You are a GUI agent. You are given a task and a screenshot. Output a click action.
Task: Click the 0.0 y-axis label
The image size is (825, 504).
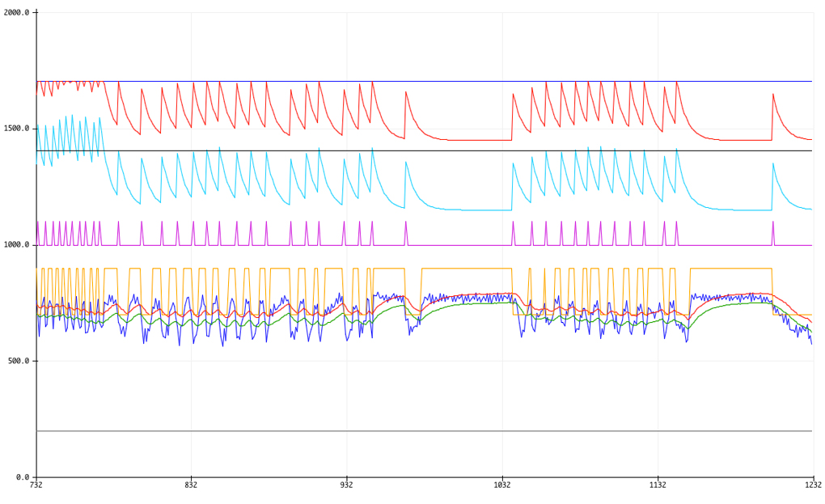[22, 477]
